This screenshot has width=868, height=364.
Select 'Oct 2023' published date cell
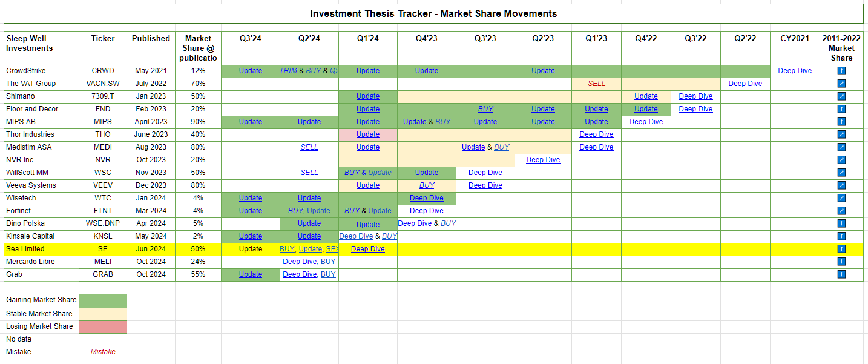coord(151,160)
